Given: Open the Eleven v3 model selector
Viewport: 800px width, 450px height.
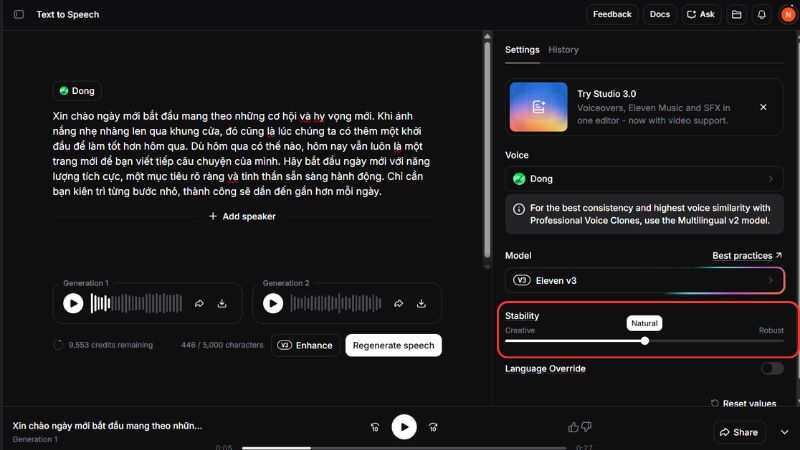Looking at the screenshot, I should (644, 281).
